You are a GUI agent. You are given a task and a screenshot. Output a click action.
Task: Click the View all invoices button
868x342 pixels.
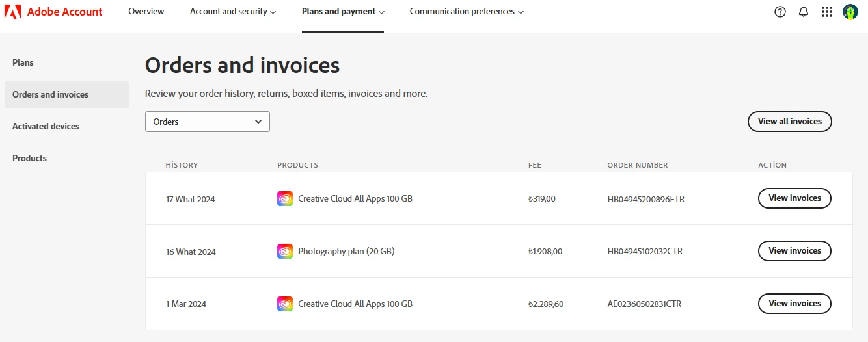[x=789, y=122]
